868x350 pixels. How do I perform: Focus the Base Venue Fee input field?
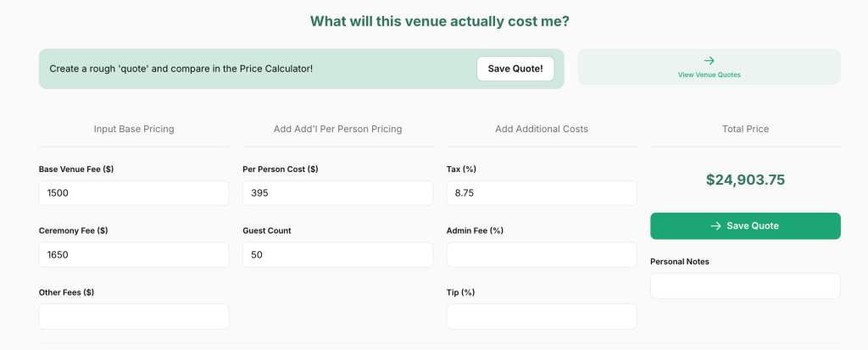tap(134, 193)
